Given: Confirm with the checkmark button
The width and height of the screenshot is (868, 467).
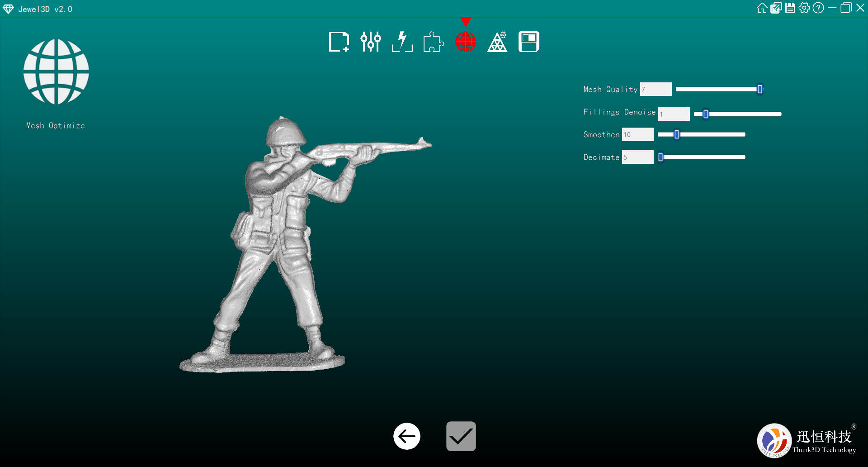Looking at the screenshot, I should click(461, 436).
